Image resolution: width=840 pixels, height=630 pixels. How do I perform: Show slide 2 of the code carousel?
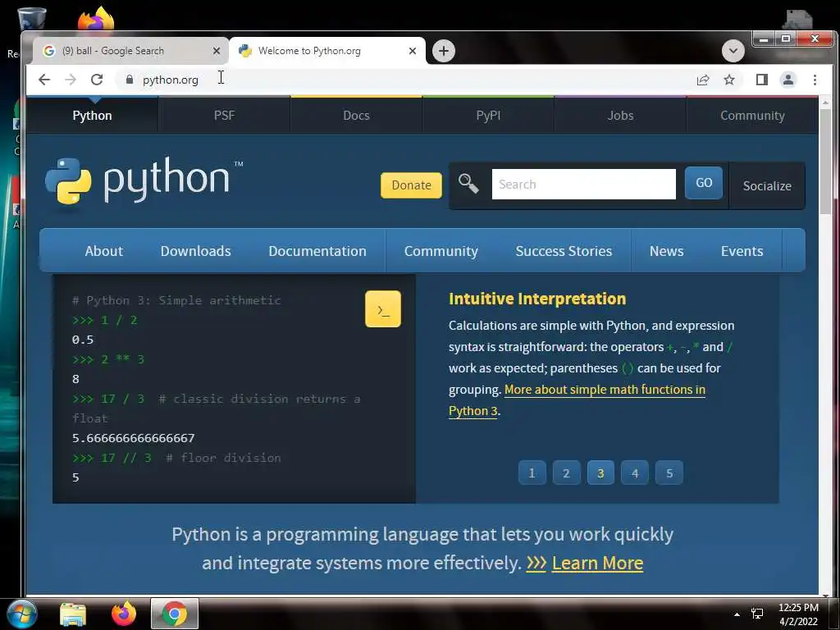pos(566,472)
